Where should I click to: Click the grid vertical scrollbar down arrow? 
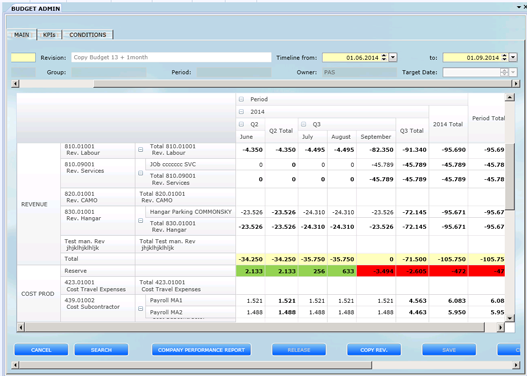click(x=510, y=318)
